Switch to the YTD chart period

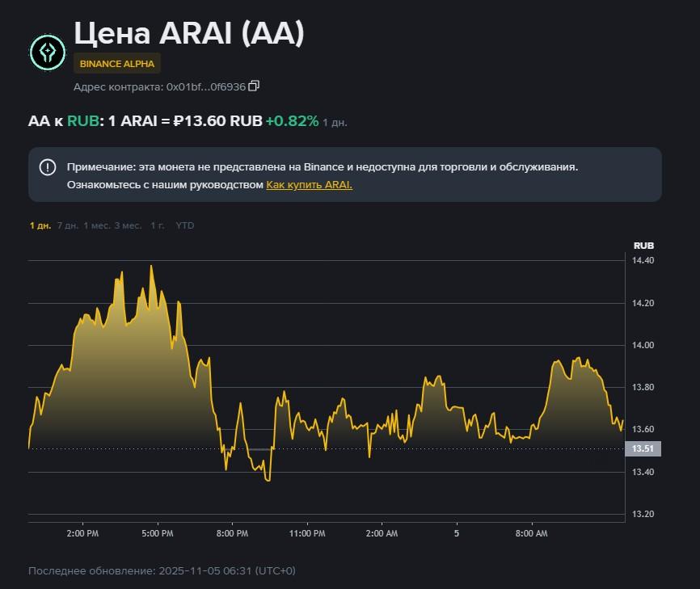[x=184, y=225]
